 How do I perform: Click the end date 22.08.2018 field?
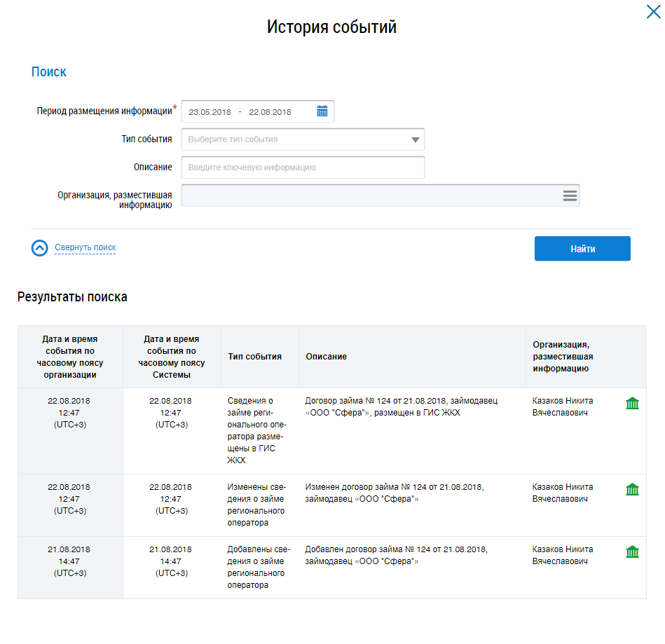point(270,112)
